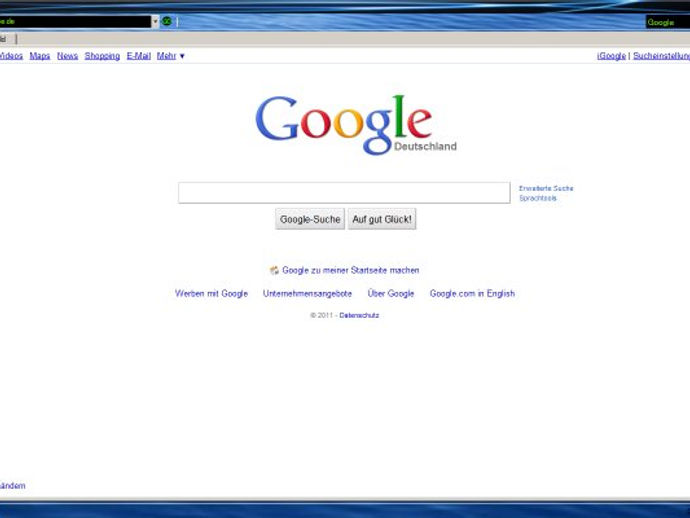
Task: Click the Google search box in browser toolbar
Action: pyautogui.click(x=668, y=22)
